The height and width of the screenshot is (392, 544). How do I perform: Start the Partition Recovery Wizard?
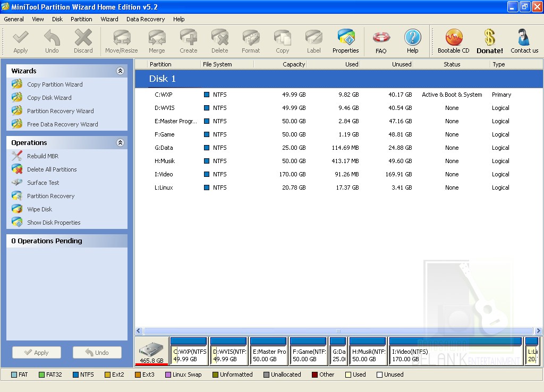(61, 111)
